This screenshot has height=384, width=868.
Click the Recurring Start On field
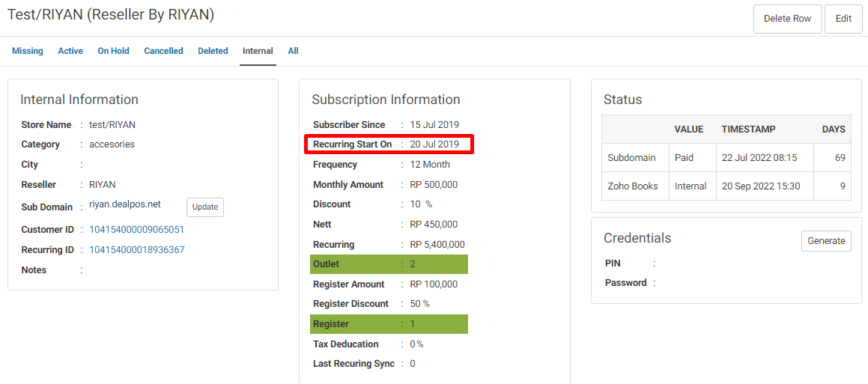389,144
